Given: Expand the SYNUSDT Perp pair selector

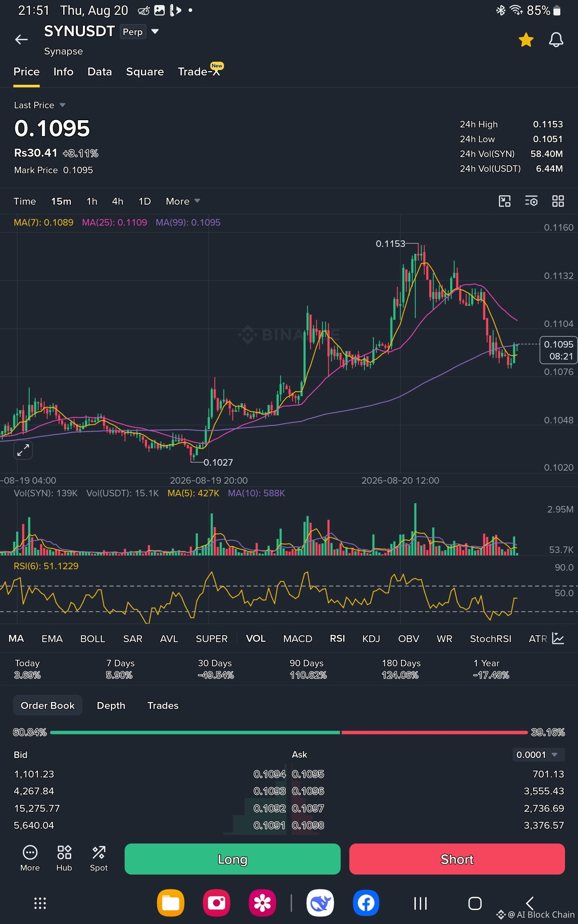Looking at the screenshot, I should coord(155,31).
